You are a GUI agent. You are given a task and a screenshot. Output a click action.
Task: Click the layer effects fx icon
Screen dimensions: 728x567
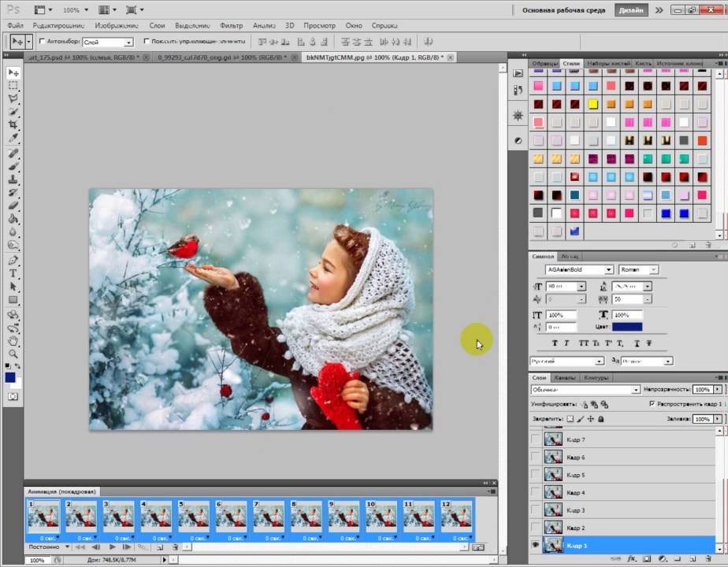631,559
